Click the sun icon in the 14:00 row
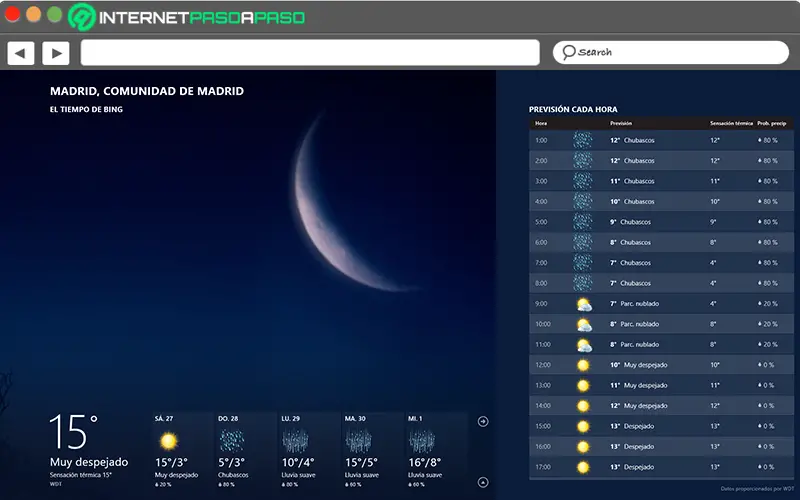The image size is (800, 500). click(583, 406)
